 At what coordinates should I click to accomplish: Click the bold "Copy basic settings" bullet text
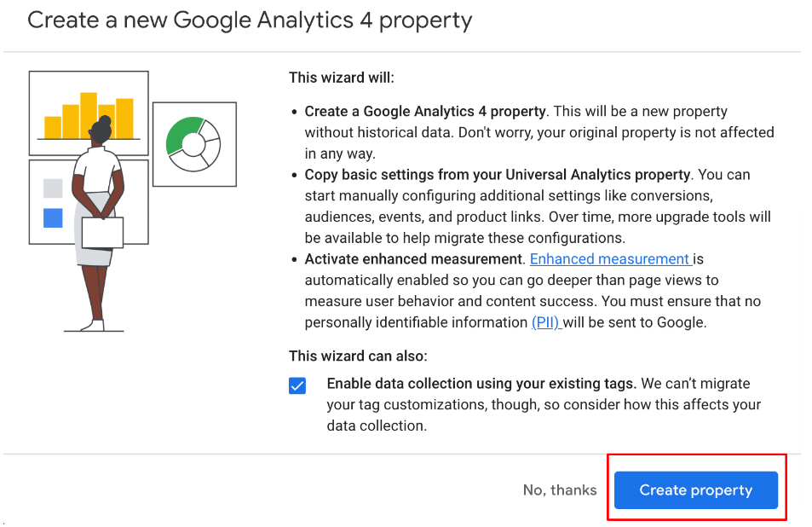pyautogui.click(x=497, y=175)
